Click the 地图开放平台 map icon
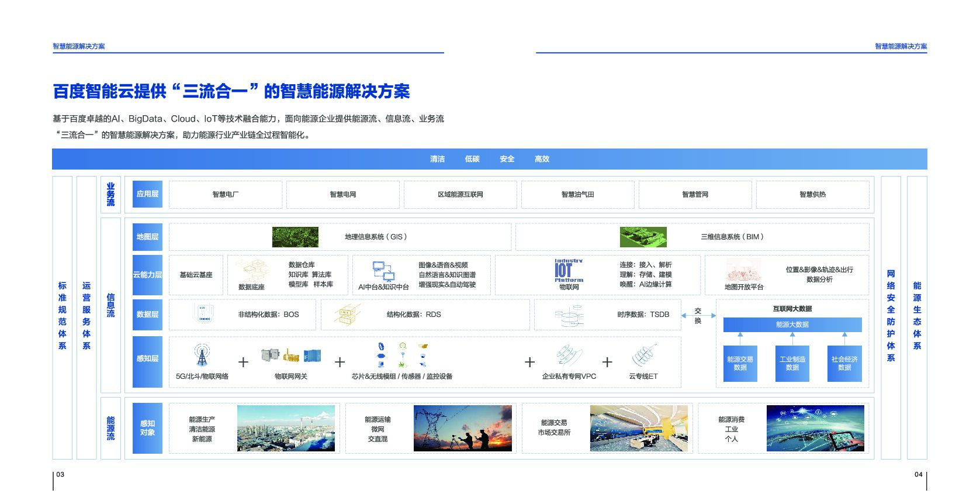This screenshot has width=980, height=497. (x=744, y=271)
